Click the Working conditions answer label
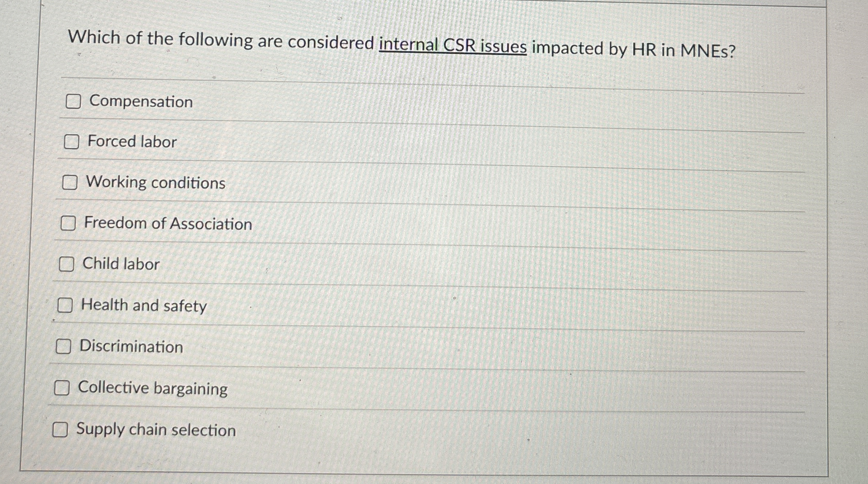 (x=156, y=183)
